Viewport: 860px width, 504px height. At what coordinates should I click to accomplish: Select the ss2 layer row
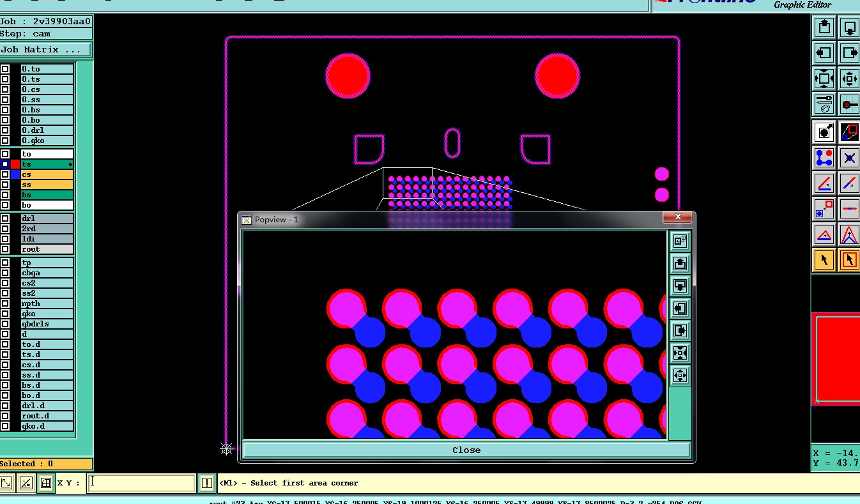pos(47,293)
